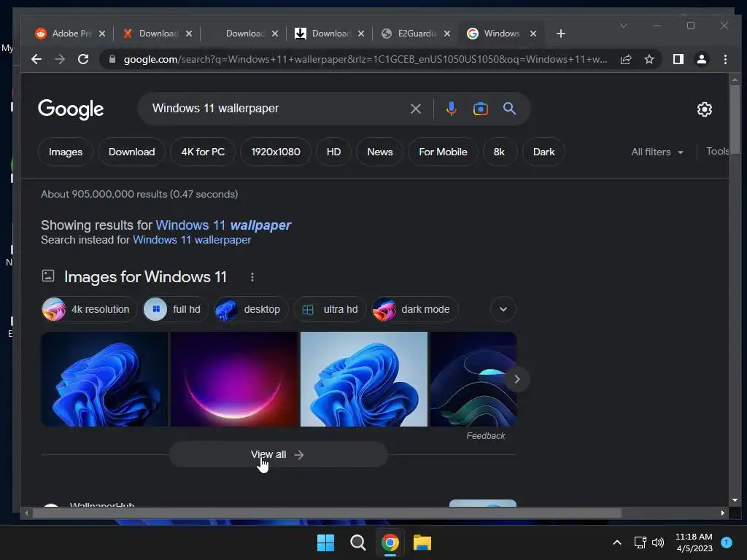This screenshot has height=560, width=747.
Task: Open the tab search dropdown
Action: point(624,26)
